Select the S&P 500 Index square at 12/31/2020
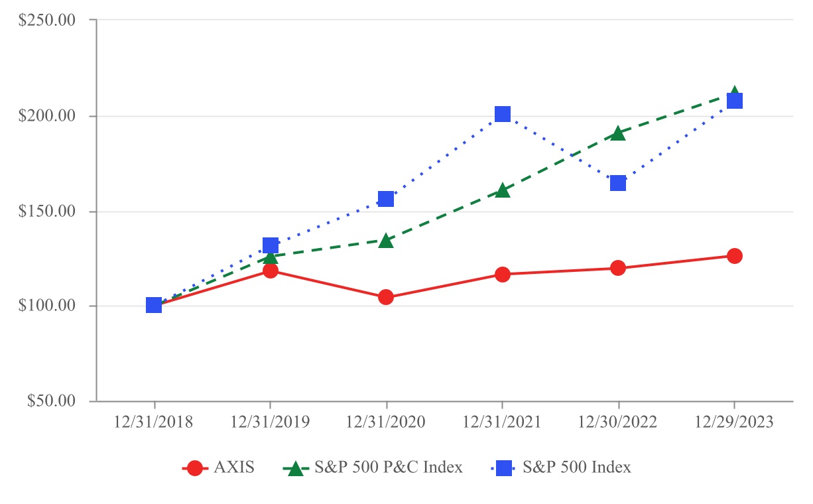This screenshot has width=813, height=504. [x=386, y=199]
